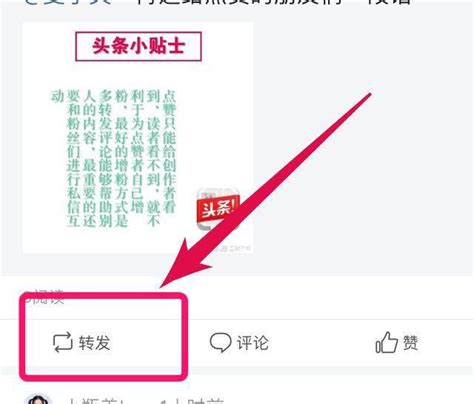This screenshot has height=404, width=474.
Task: Click the 阅读 read count label
Action: [44, 296]
